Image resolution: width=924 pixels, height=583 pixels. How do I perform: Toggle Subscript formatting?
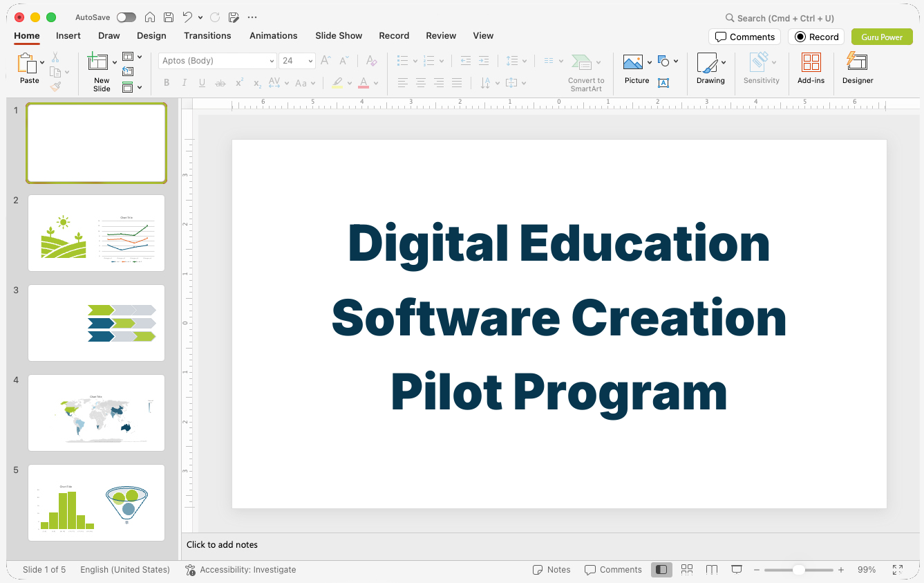click(257, 83)
